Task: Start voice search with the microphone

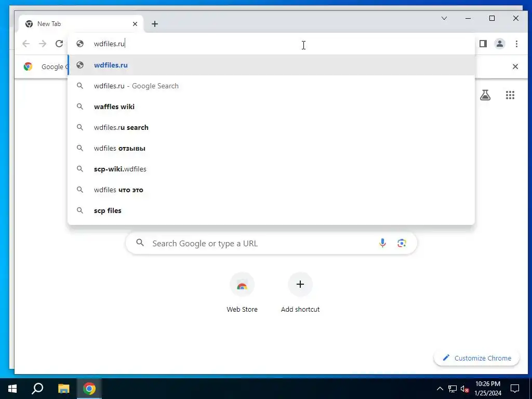Action: pos(382,243)
